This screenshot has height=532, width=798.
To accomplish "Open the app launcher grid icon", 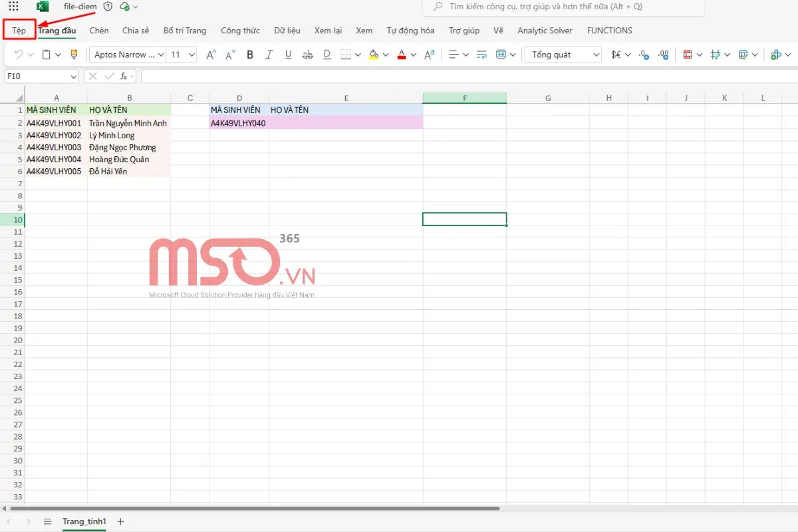I will coord(13,7).
